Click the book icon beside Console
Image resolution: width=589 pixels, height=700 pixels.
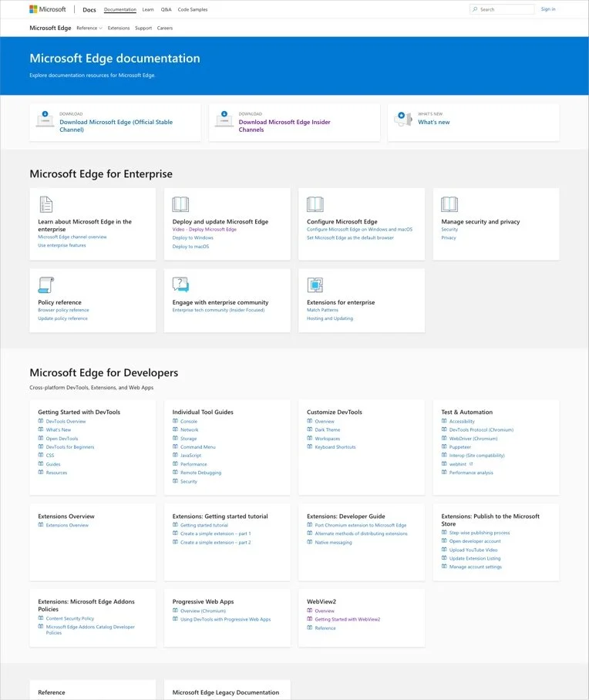pos(175,421)
